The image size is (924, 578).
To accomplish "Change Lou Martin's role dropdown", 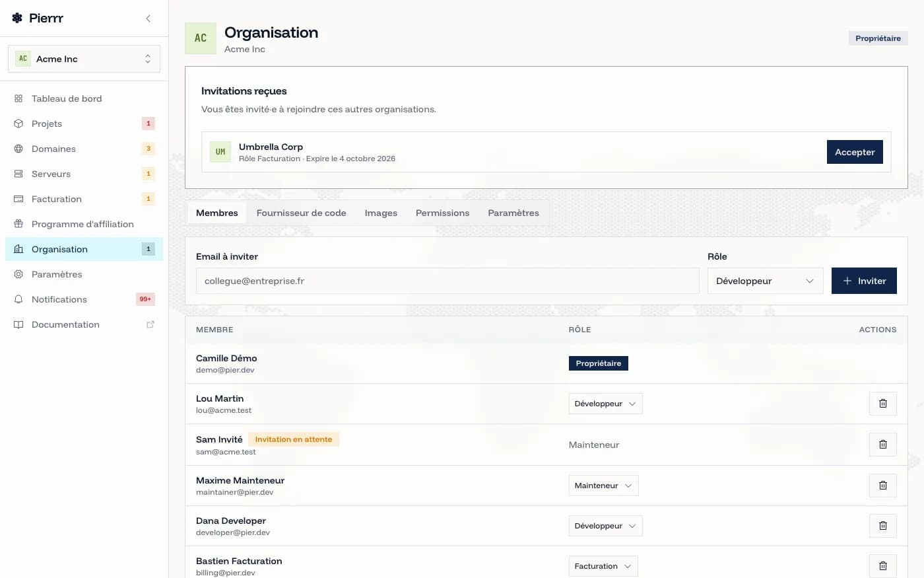I will tap(605, 404).
